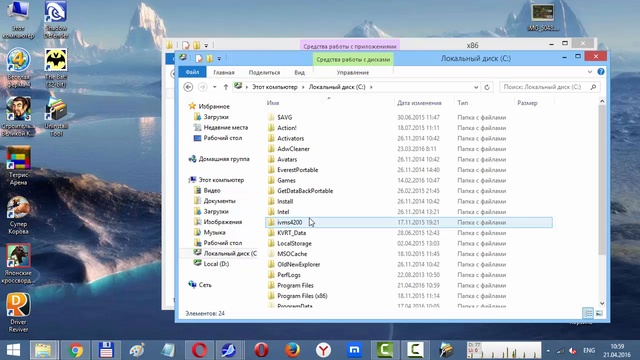Select the Средства работы с дисками contextual tab

click(353, 59)
